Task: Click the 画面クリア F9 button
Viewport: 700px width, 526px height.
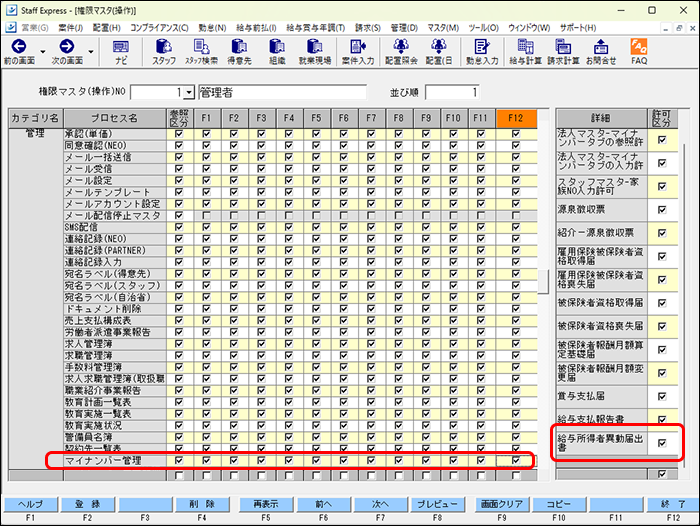Action: pyautogui.click(x=502, y=504)
